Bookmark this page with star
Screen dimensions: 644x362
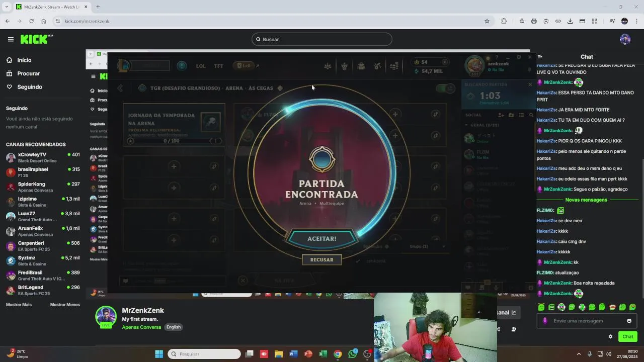[487, 21]
